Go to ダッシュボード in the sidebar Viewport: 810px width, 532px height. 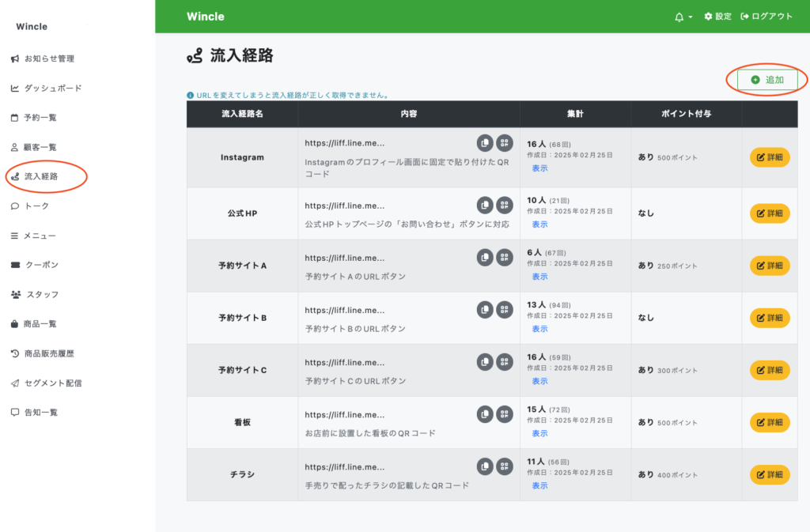52,89
